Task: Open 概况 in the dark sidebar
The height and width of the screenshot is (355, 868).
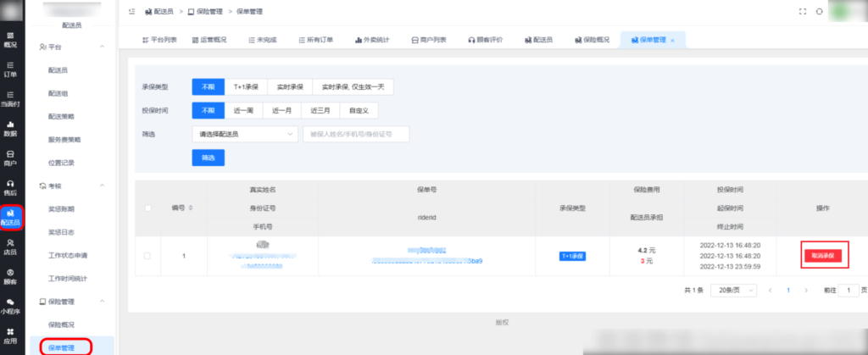Action: point(10,41)
